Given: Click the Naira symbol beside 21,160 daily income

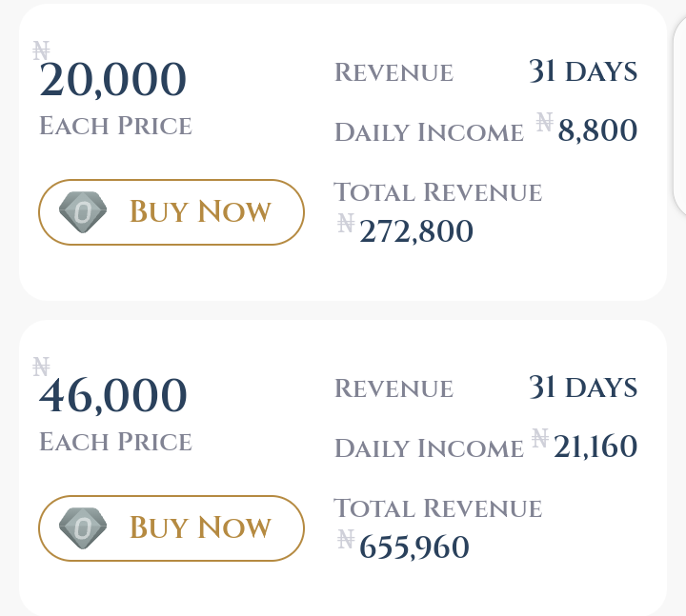Looking at the screenshot, I should (540, 438).
